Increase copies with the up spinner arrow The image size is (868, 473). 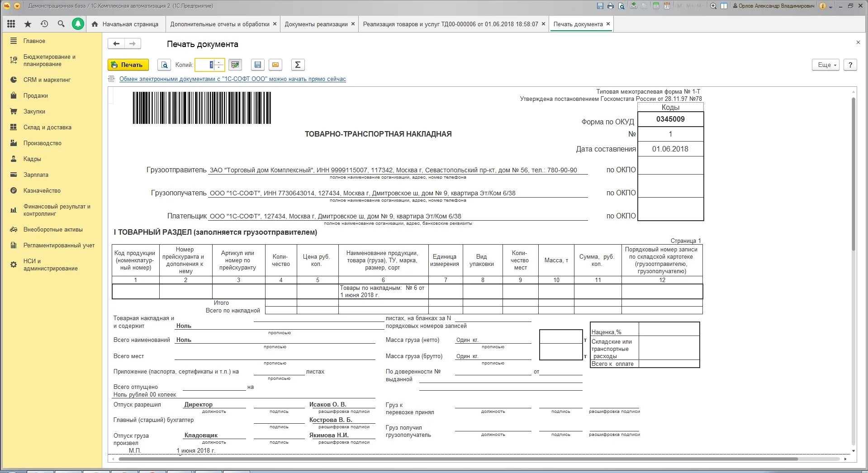(x=219, y=62)
